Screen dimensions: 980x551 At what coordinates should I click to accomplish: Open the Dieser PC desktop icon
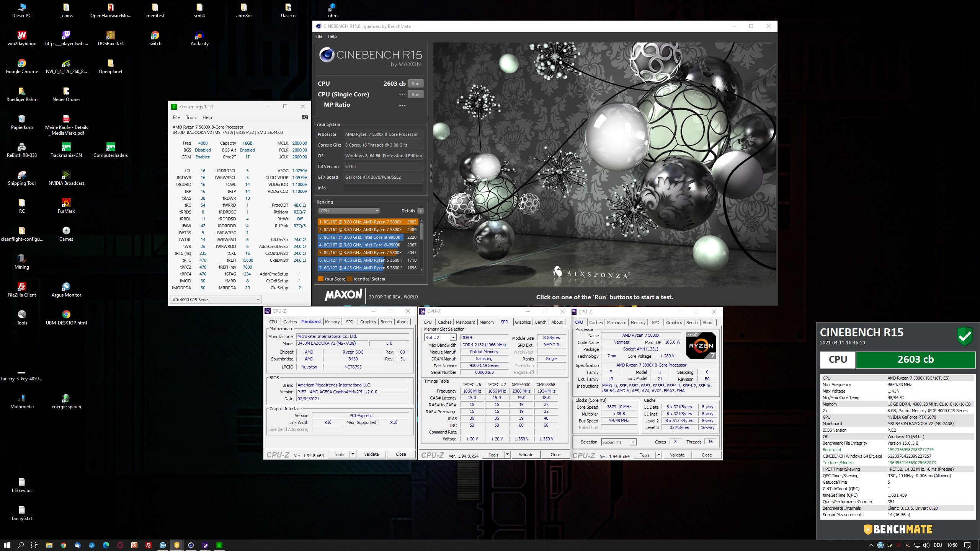[x=22, y=10]
